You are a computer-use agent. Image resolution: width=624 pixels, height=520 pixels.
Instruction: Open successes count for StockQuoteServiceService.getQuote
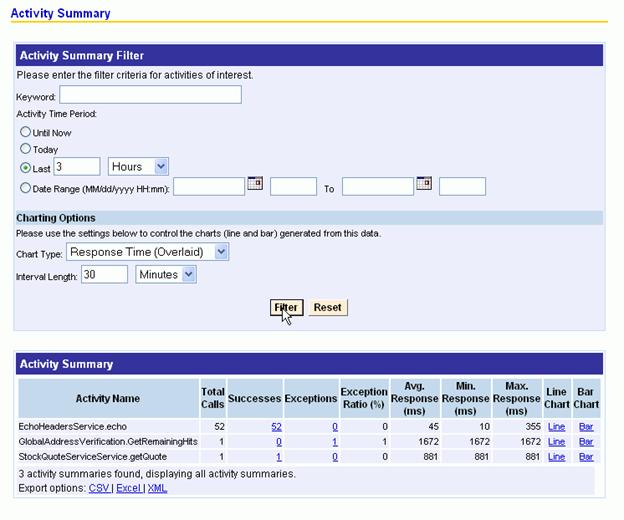pyautogui.click(x=279, y=457)
